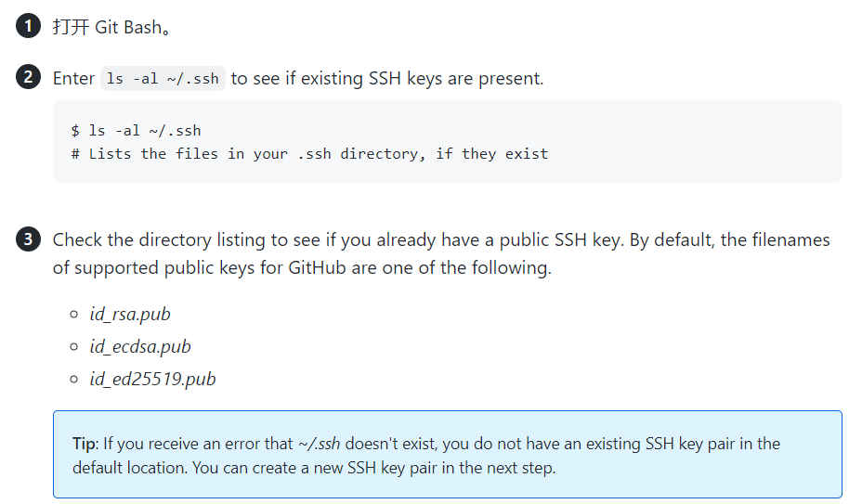Click the bullet before id_rsa.pub

[x=73, y=315]
